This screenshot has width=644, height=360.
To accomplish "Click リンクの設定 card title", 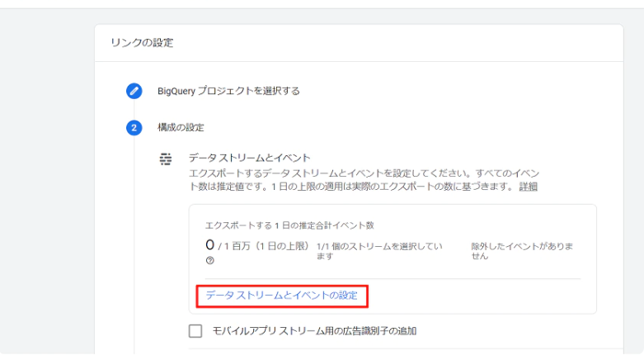I will pos(142,43).
